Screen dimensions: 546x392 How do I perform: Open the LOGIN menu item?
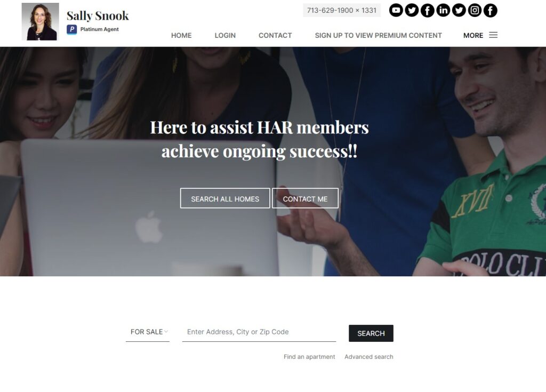coord(225,36)
